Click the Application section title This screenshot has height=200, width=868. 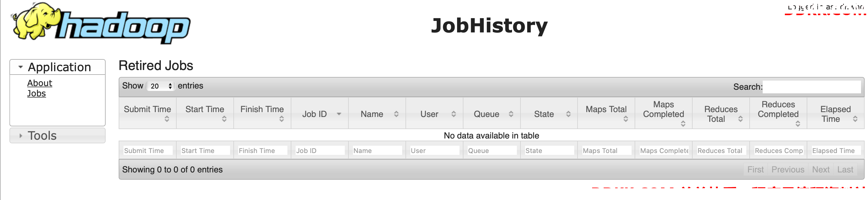click(59, 67)
